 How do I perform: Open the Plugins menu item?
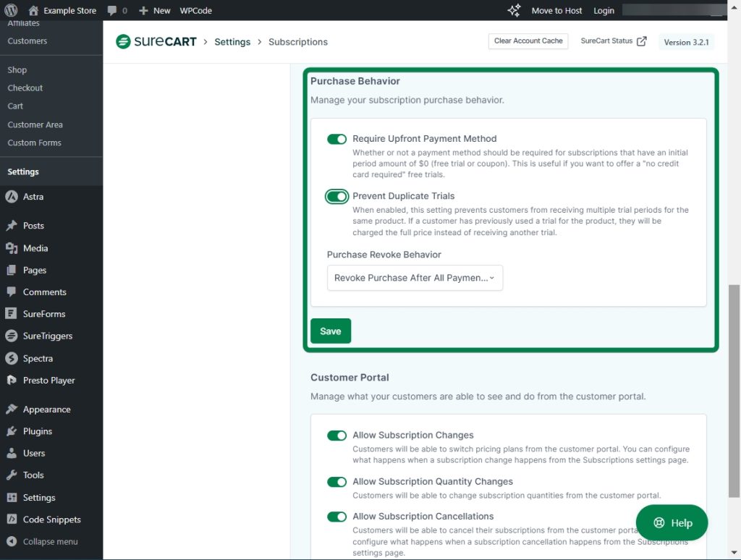tap(38, 431)
